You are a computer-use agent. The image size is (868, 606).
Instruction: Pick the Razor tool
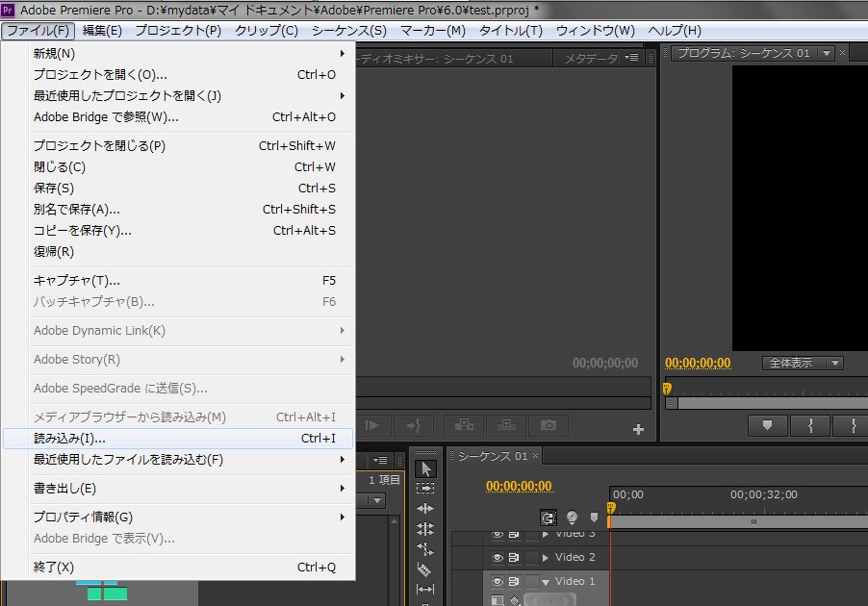click(424, 568)
